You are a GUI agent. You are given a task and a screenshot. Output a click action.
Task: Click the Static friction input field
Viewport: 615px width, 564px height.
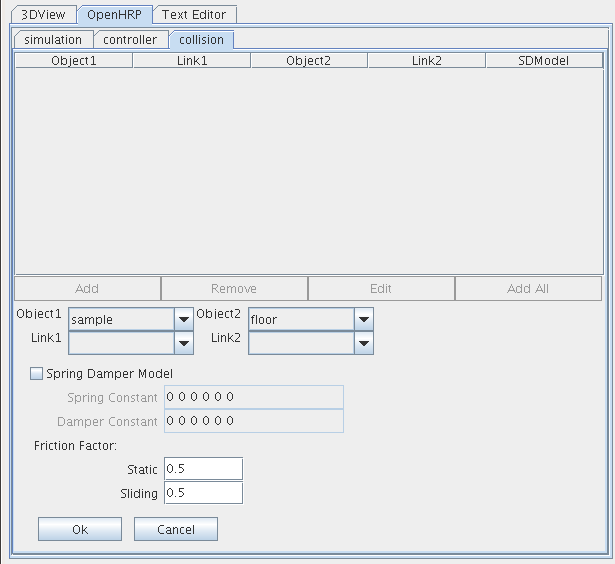[204, 469]
